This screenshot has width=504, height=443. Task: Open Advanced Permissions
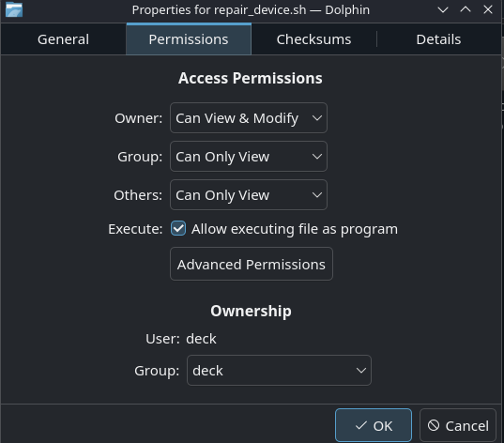pyautogui.click(x=252, y=264)
